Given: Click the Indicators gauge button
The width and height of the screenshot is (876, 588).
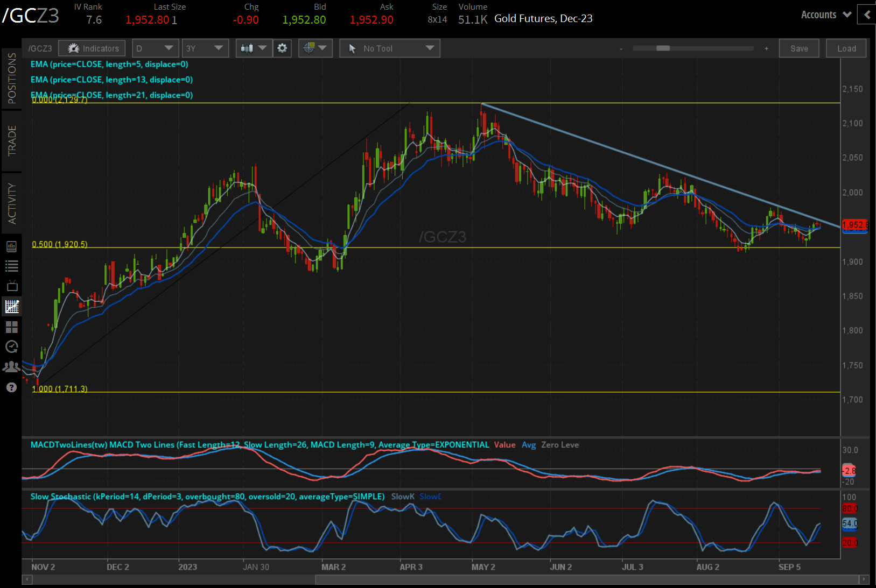Looking at the screenshot, I should (92, 48).
